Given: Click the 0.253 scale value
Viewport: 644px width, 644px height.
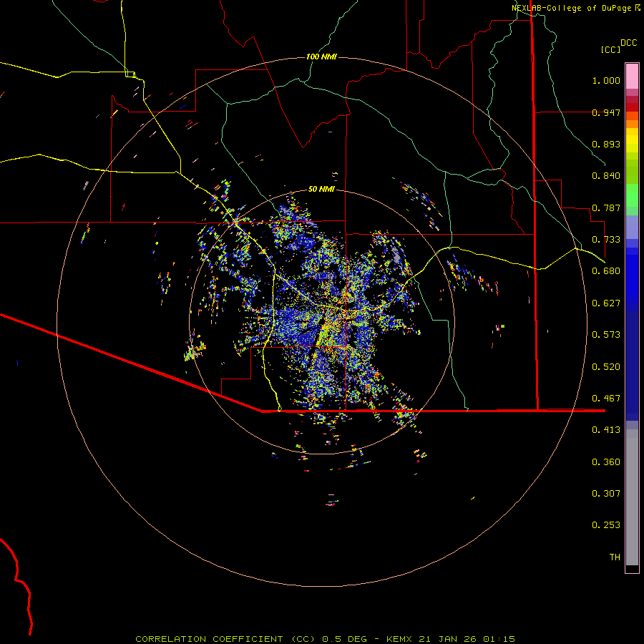Looking at the screenshot, I should pyautogui.click(x=606, y=525).
